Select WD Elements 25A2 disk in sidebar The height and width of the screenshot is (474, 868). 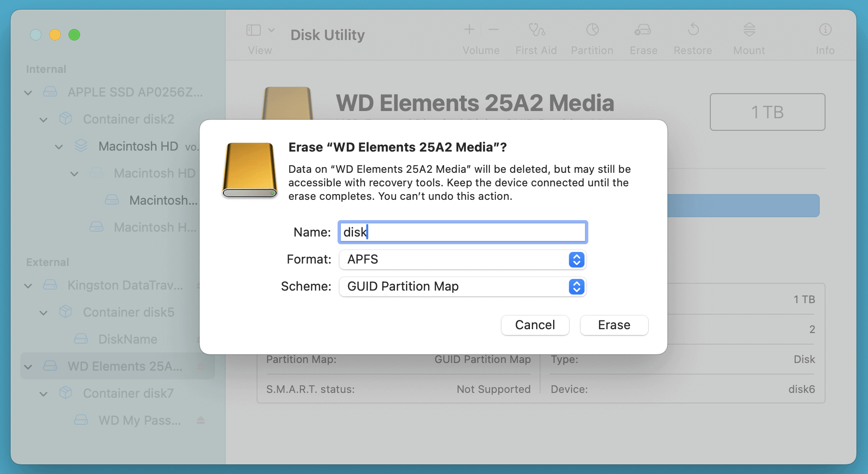pos(124,366)
